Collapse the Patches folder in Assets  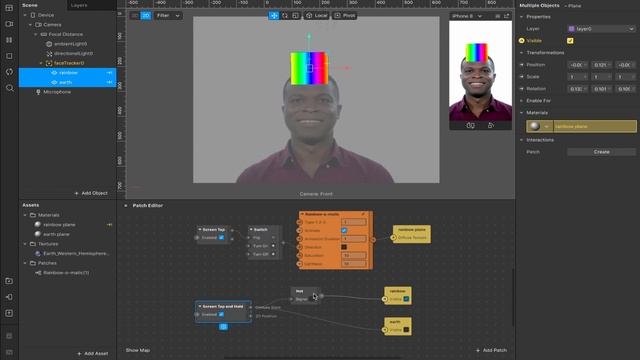click(25, 263)
